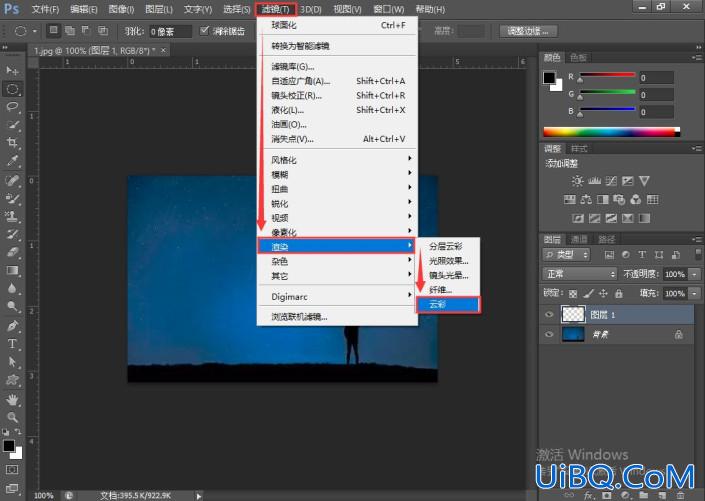The image size is (705, 501).
Task: Open the 不透明度 100% slider arrow
Action: click(695, 274)
